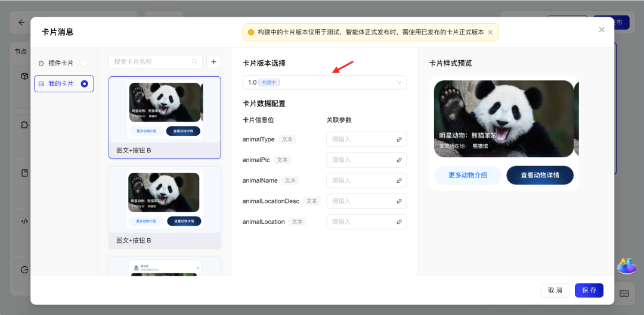Click the 保存 button
Viewport: 644px width, 315px height.
click(589, 290)
